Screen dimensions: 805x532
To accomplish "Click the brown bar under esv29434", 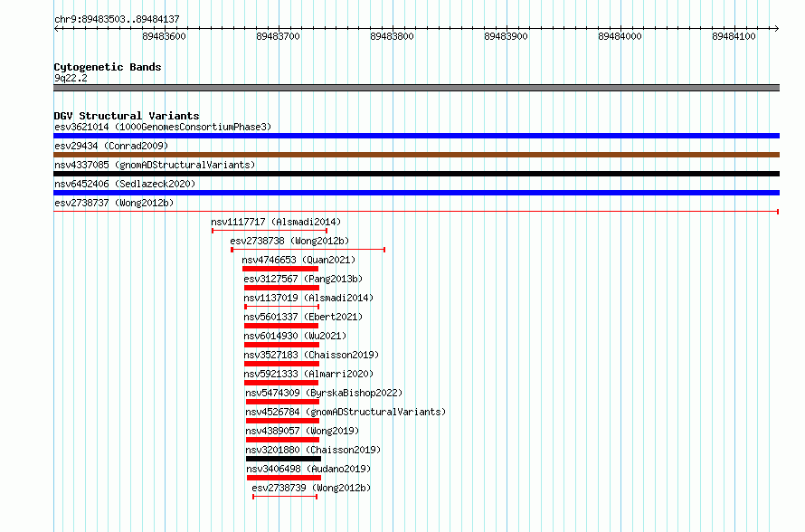I will pyautogui.click(x=416, y=155).
